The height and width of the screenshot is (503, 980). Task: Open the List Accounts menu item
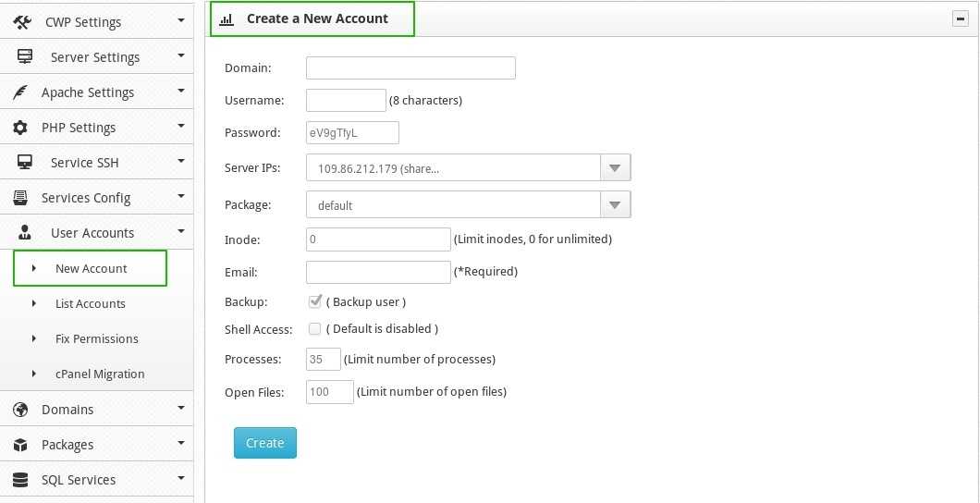90,304
